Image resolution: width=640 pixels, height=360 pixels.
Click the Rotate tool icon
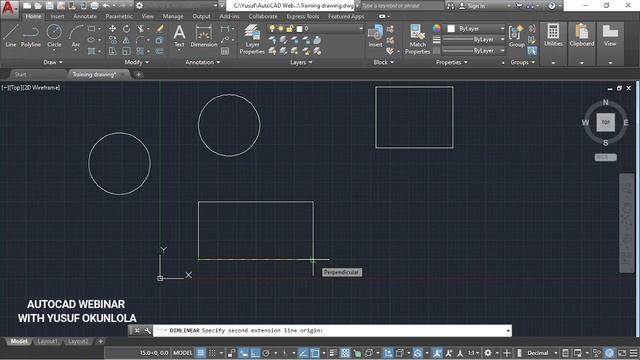tap(127, 29)
